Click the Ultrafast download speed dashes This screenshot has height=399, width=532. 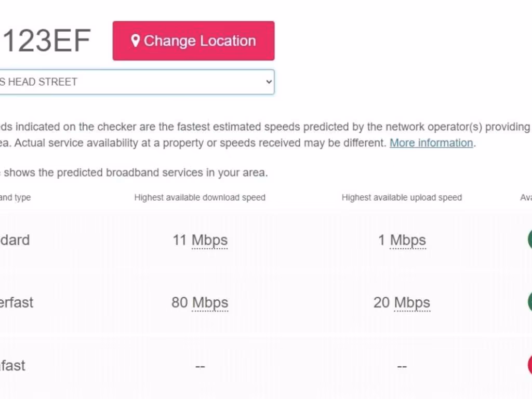tap(200, 367)
